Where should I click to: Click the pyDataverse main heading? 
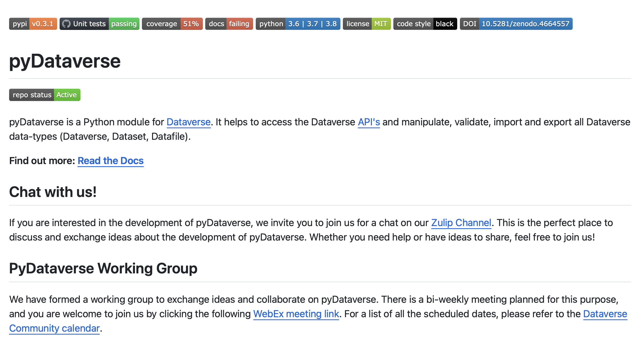65,61
